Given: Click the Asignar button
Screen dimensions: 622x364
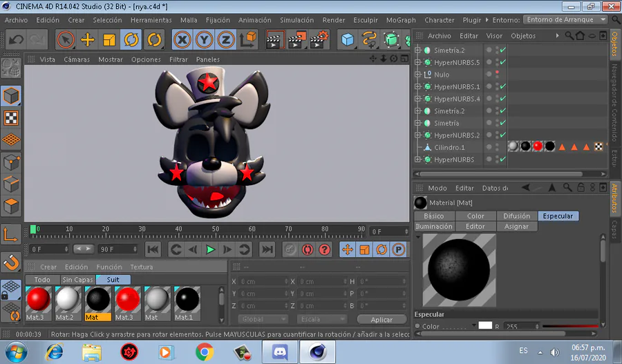Looking at the screenshot, I should click(x=516, y=227).
